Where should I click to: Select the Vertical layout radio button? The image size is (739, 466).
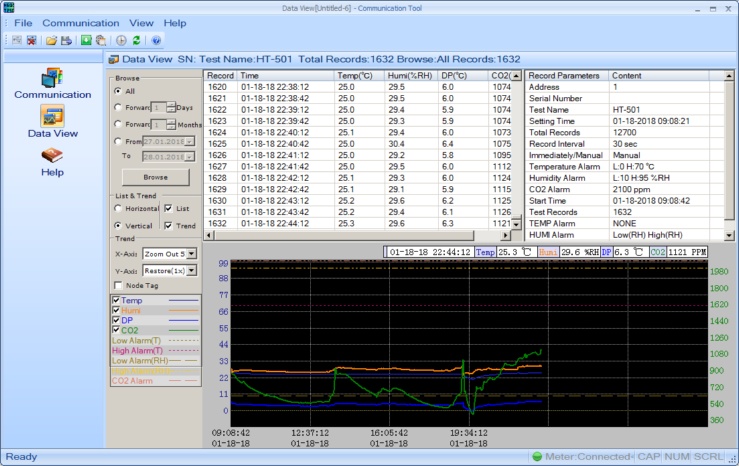point(118,226)
